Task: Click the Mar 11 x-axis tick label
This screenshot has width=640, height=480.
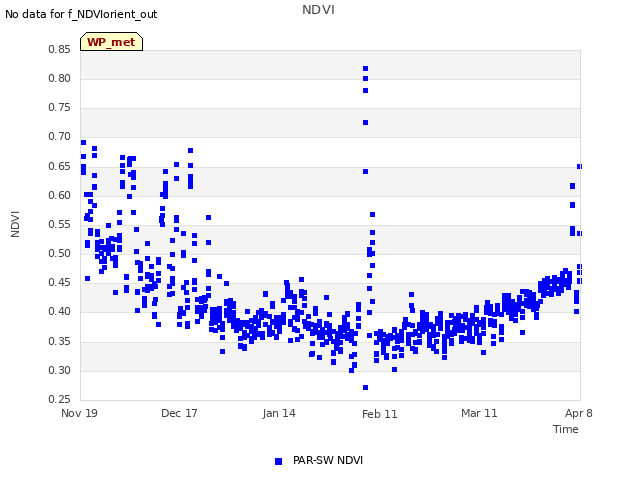Action: (479, 413)
